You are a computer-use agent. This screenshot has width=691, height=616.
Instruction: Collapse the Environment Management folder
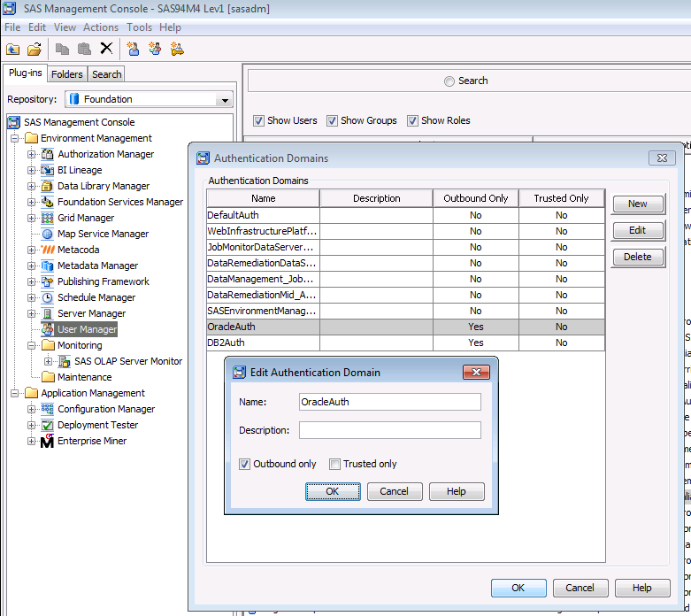[14, 138]
